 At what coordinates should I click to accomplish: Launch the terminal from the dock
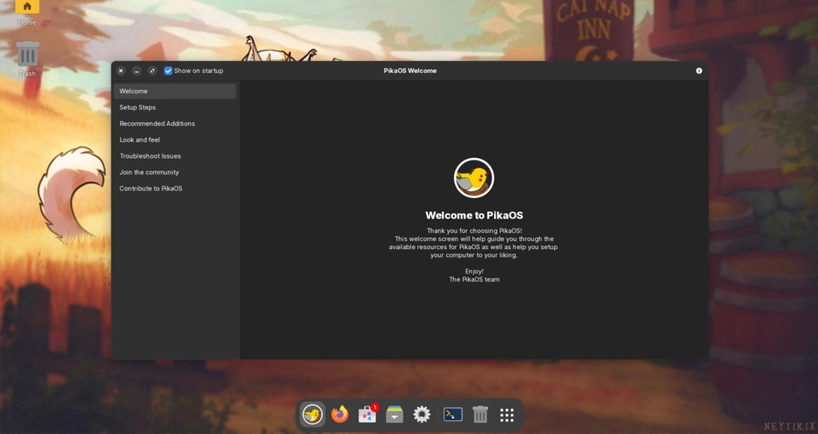tap(452, 414)
